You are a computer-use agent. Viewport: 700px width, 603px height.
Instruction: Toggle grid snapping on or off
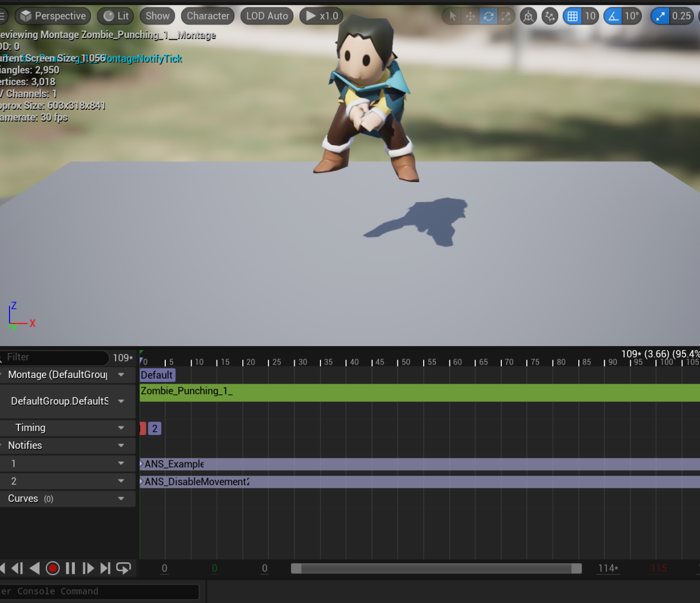572,16
